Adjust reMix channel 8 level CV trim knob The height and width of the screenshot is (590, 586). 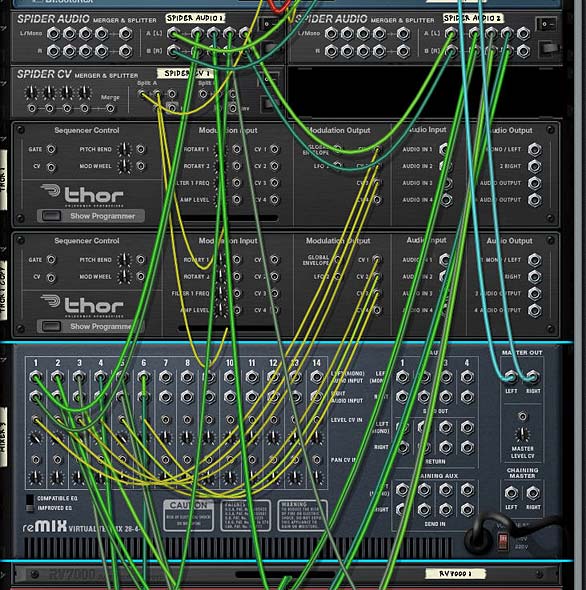[187, 437]
